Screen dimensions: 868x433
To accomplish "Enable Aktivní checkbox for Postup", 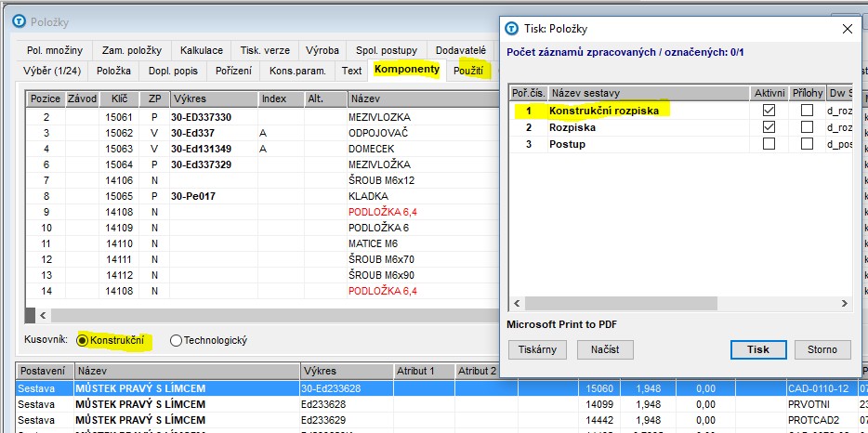I will pos(769,144).
